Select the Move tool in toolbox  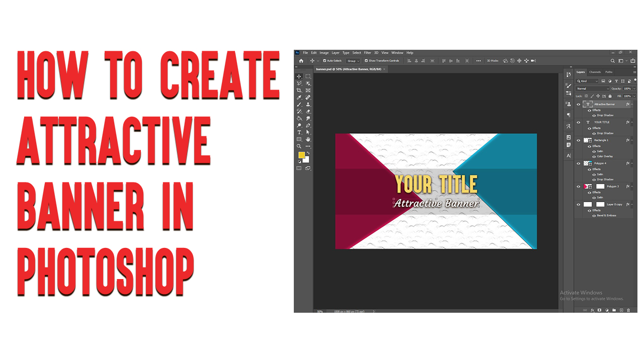tap(299, 76)
